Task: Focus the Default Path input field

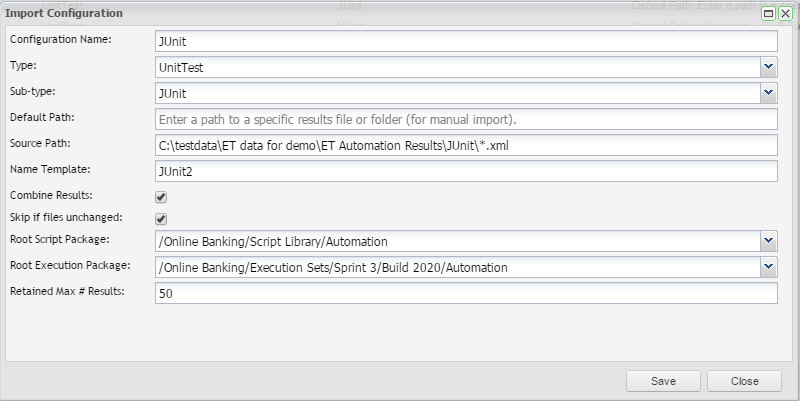Action: 466,119
